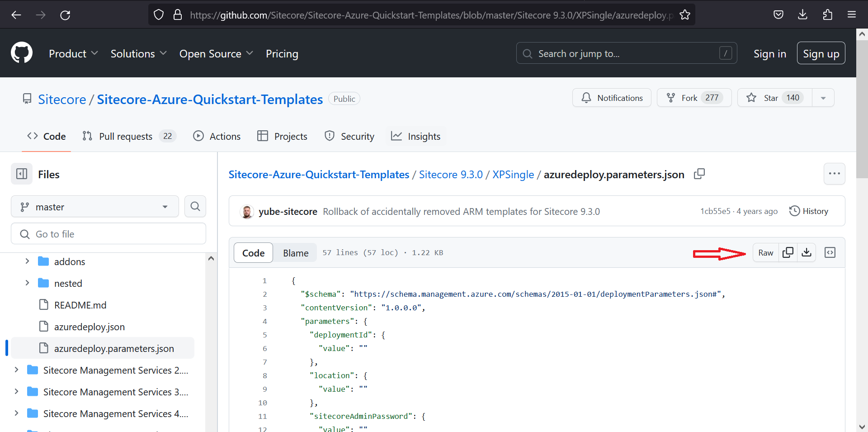Viewport: 868px width, 432px height.
Task: Click the page scroll down arrow
Action: [862, 427]
